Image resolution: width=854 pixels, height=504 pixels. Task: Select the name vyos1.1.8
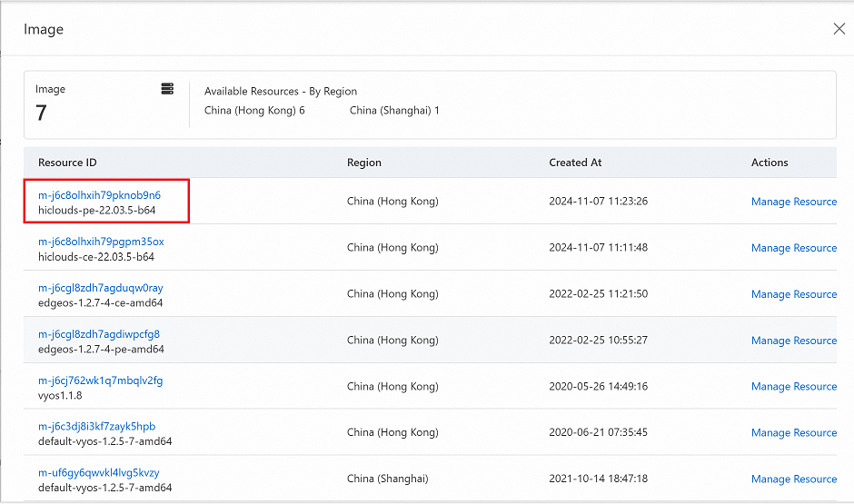point(60,395)
